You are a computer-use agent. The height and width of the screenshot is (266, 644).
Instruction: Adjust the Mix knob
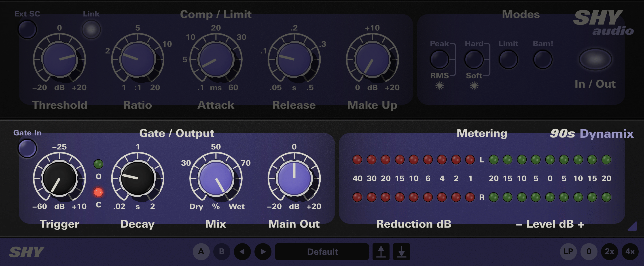coord(216,179)
